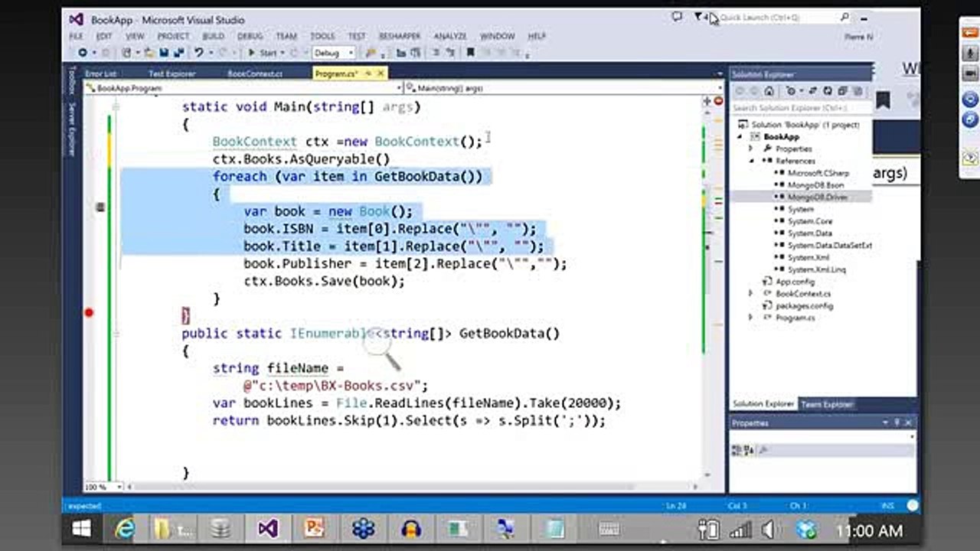
Task: Click the bookmark icon in toolbar
Action: (x=470, y=53)
